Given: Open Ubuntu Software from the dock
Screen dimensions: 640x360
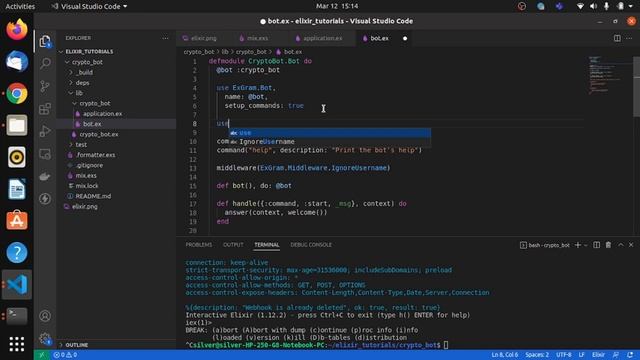Looking at the screenshot, I should pyautogui.click(x=17, y=221).
